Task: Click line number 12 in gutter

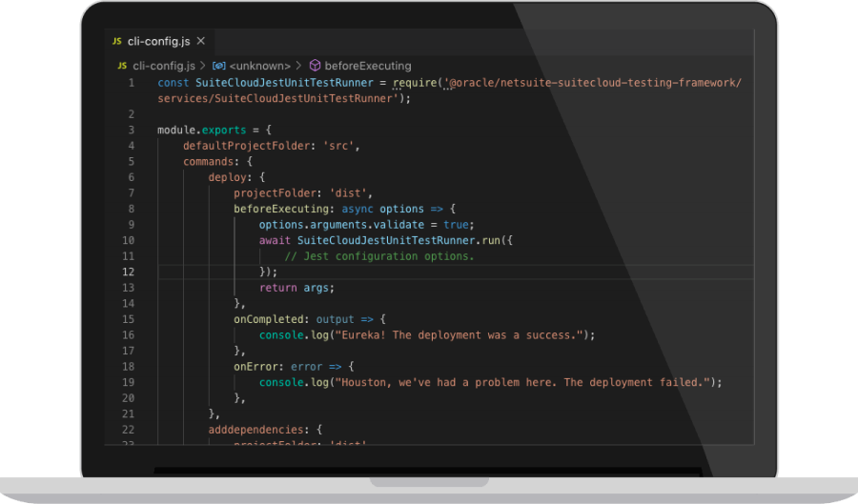Action: (x=128, y=272)
